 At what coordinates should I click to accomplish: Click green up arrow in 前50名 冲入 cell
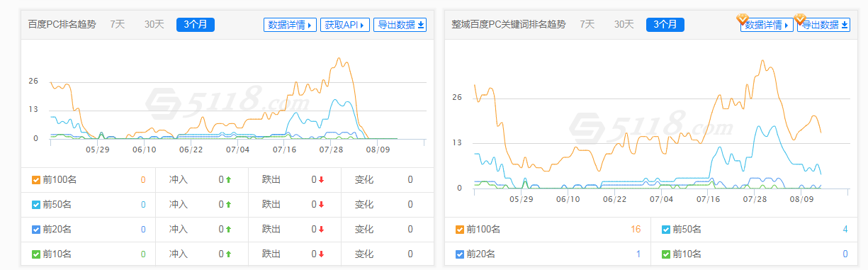tap(230, 205)
